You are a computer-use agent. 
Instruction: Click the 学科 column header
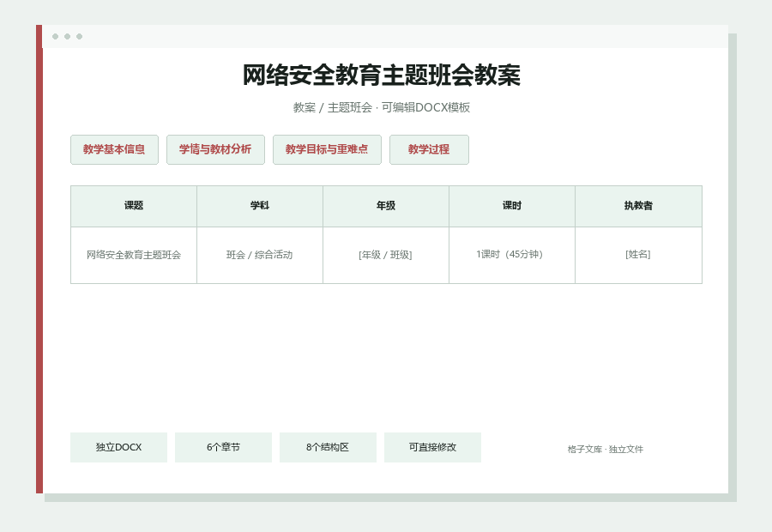point(260,206)
